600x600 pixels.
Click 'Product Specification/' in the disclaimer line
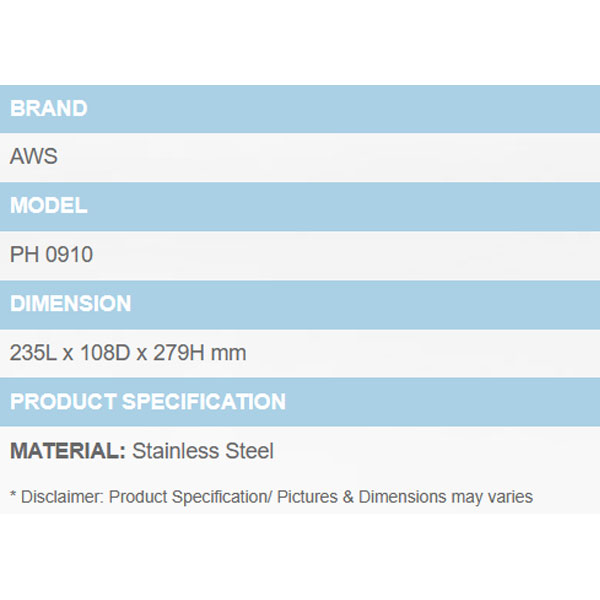188,497
